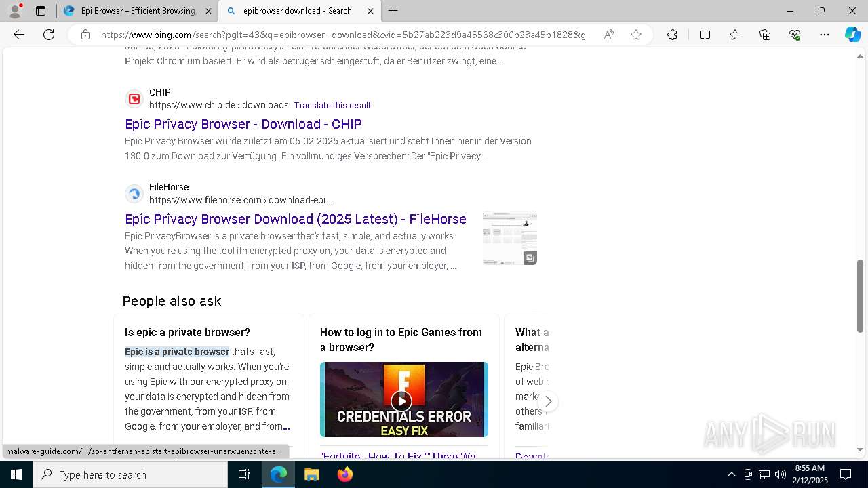Image resolution: width=868 pixels, height=488 pixels.
Task: Open the tab actions menu icon
Action: coord(41,11)
